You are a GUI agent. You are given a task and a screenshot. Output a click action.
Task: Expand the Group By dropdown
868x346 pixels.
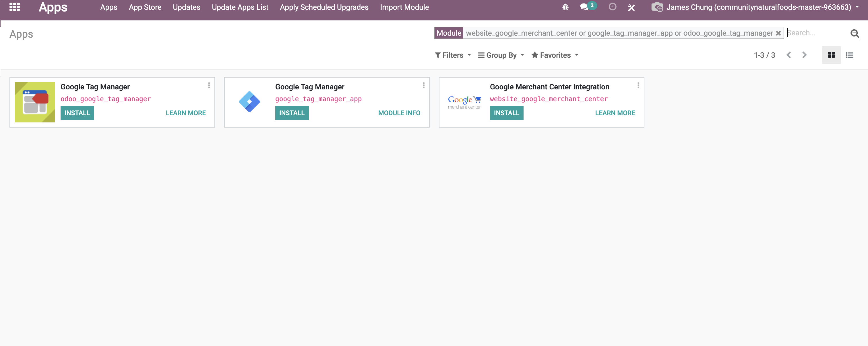pyautogui.click(x=501, y=55)
